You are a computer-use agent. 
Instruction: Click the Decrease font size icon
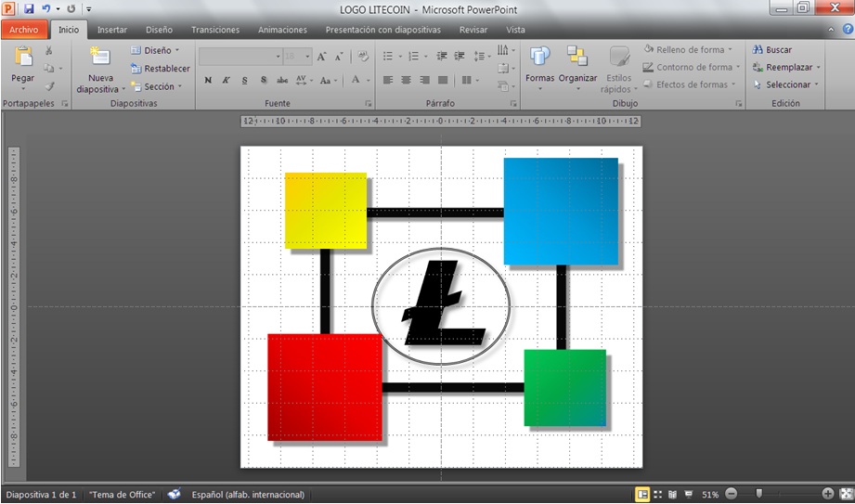(339, 57)
